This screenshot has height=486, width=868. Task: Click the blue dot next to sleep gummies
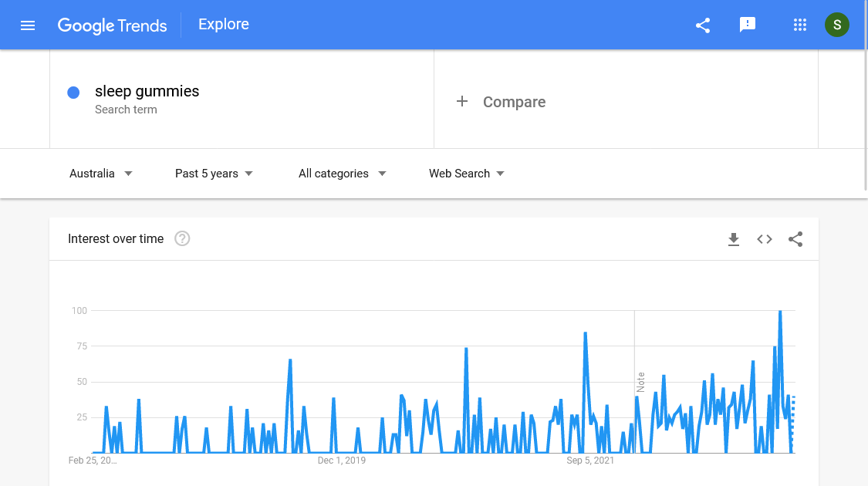(x=73, y=92)
